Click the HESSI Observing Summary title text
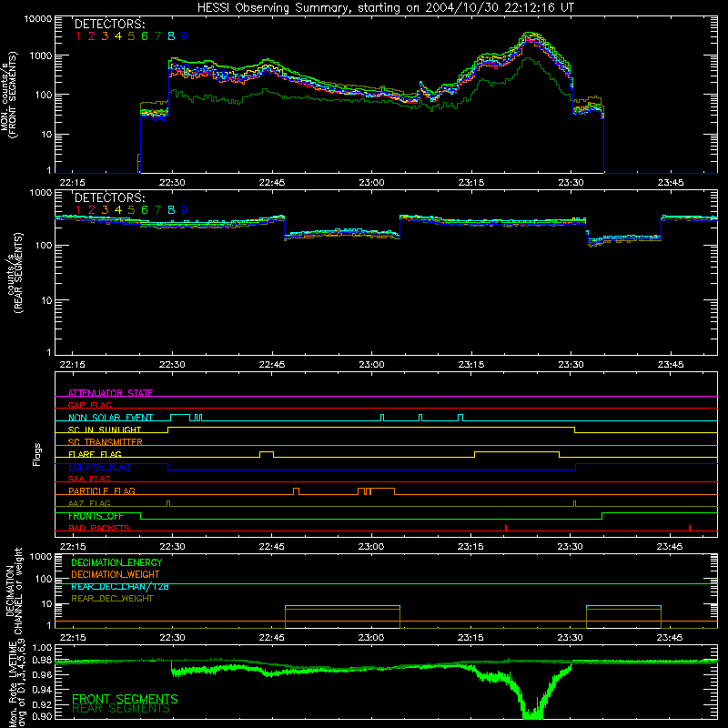The height and width of the screenshot is (728, 728). point(386,7)
